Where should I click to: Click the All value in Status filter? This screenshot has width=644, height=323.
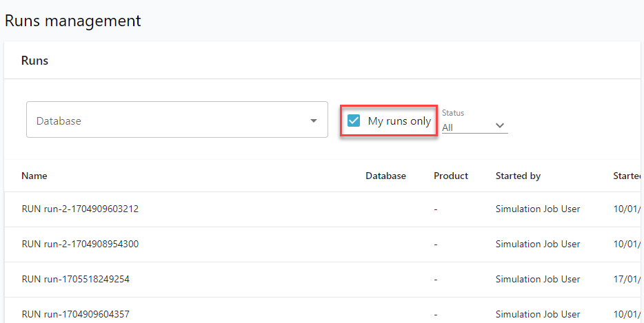[447, 127]
